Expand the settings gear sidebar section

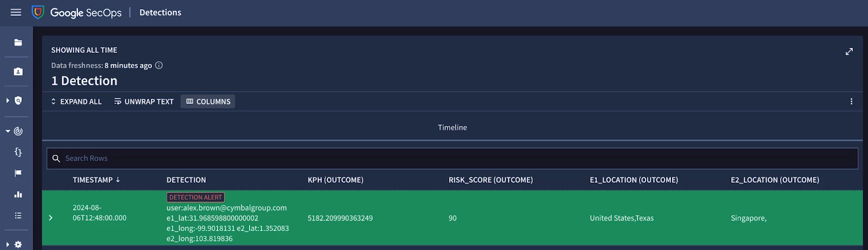point(8,245)
